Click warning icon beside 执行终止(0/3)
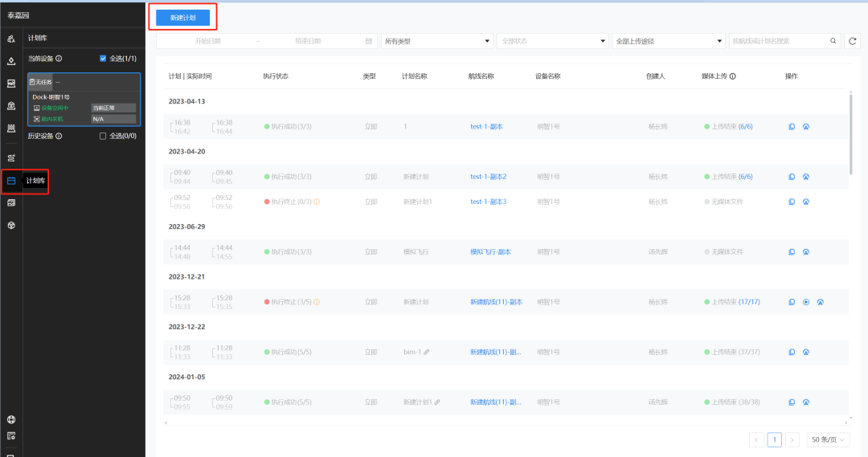This screenshot has width=868, height=457. 317,202
